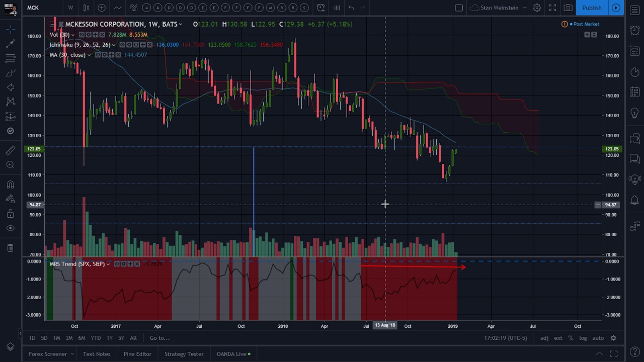
Task: Click the MCK symbol search field
Action: (43, 8)
